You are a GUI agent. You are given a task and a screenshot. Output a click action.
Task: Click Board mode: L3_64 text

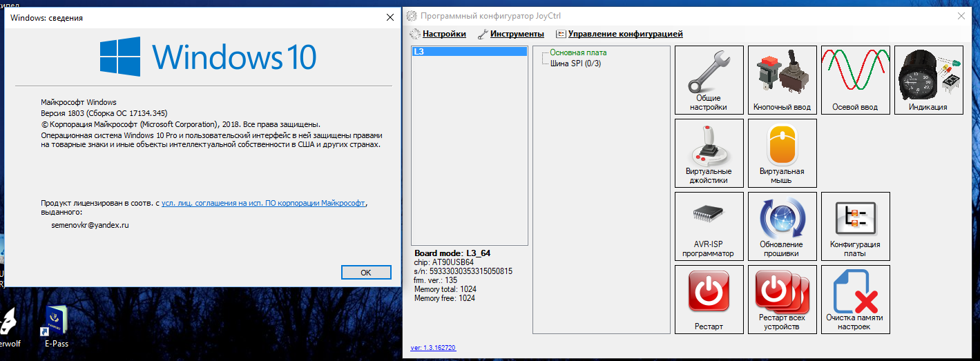coord(452,253)
